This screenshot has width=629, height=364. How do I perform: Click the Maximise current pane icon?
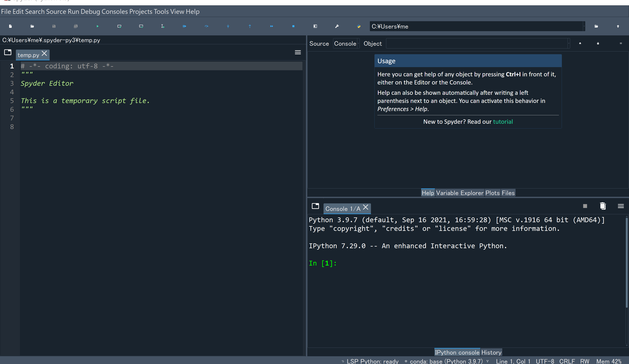pyautogui.click(x=316, y=26)
